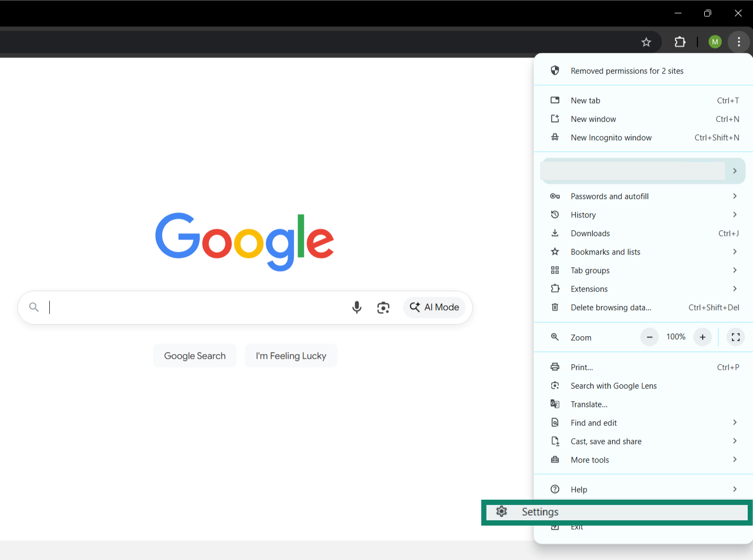Open the History menu item

(583, 214)
